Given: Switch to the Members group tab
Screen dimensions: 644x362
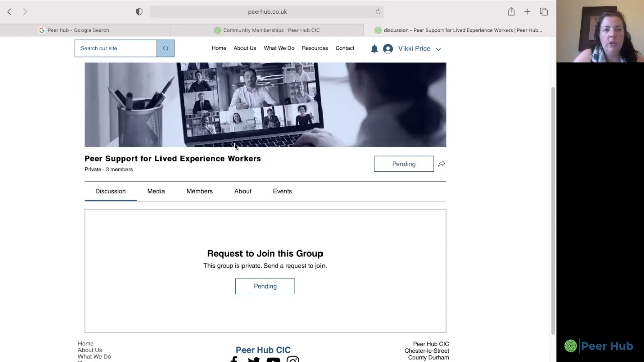Looking at the screenshot, I should pos(199,191).
